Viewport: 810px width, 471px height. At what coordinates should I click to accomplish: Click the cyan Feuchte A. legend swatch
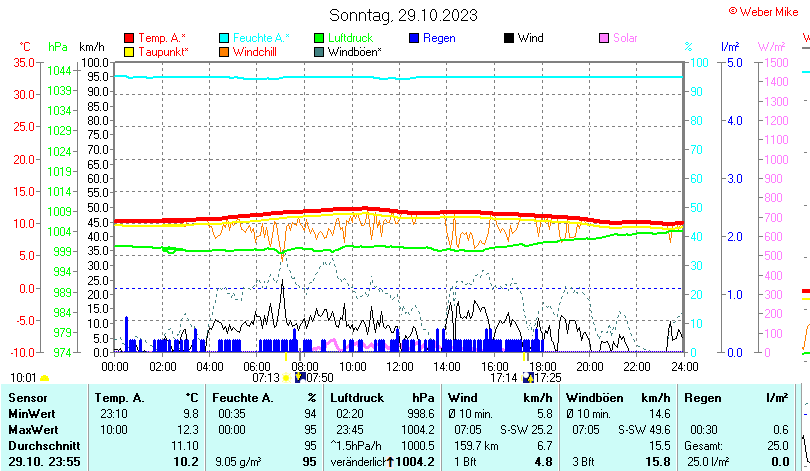pos(224,38)
